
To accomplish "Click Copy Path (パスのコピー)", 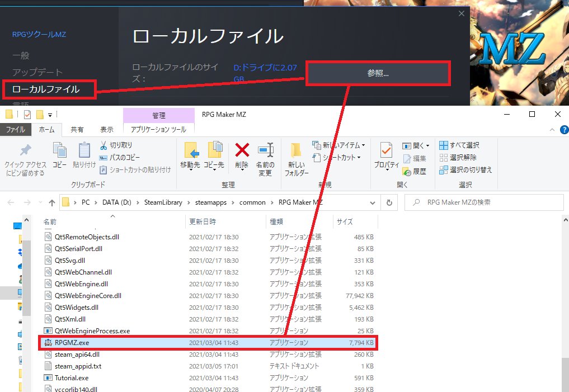I will (x=119, y=157).
